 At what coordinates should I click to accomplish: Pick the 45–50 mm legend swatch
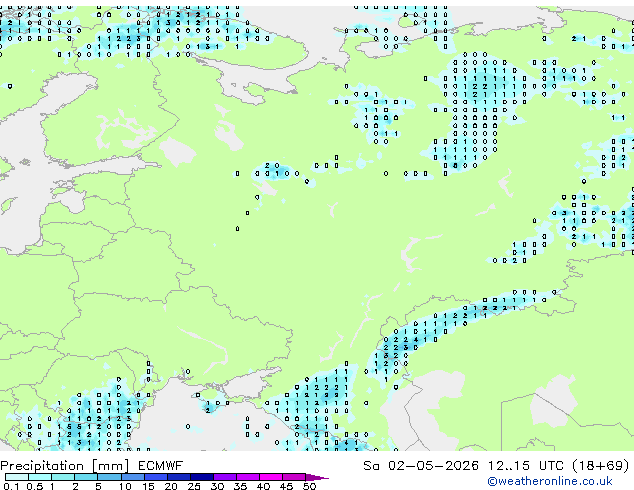(x=294, y=477)
